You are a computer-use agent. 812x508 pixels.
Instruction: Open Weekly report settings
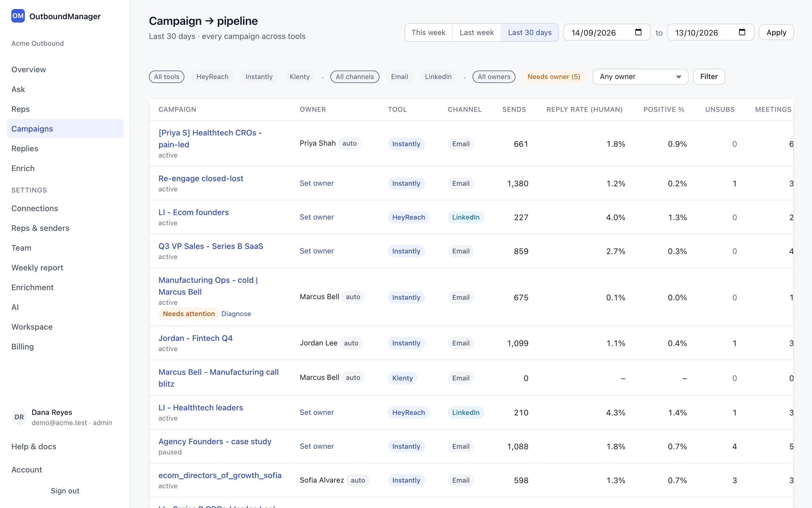coord(65,268)
